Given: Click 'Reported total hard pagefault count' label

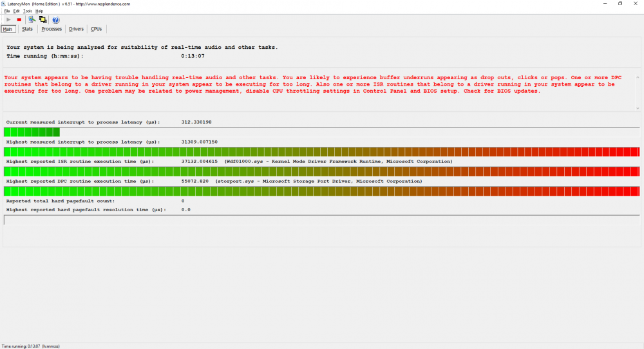Looking at the screenshot, I should (x=61, y=201).
